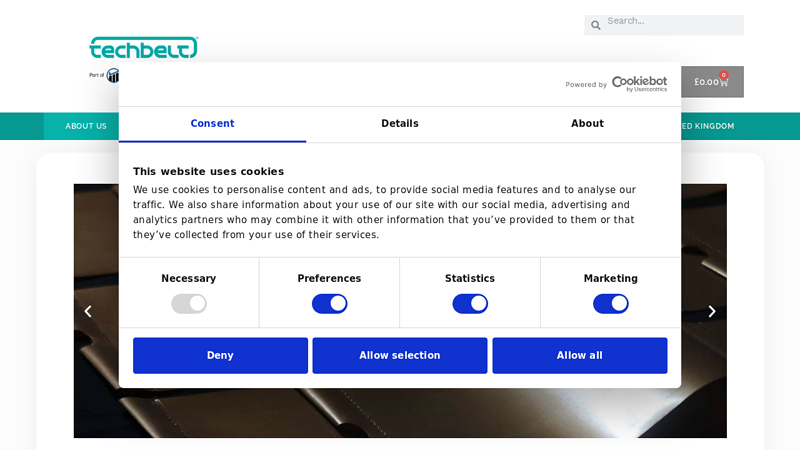Image resolution: width=800 pixels, height=450 pixels.
Task: Switch to the Details tab
Action: (400, 123)
